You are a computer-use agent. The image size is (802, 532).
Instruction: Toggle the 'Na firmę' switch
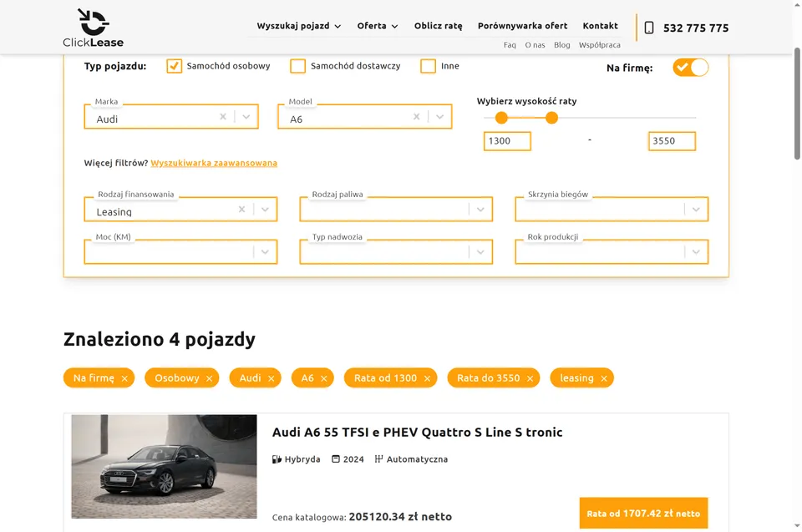tap(690, 68)
